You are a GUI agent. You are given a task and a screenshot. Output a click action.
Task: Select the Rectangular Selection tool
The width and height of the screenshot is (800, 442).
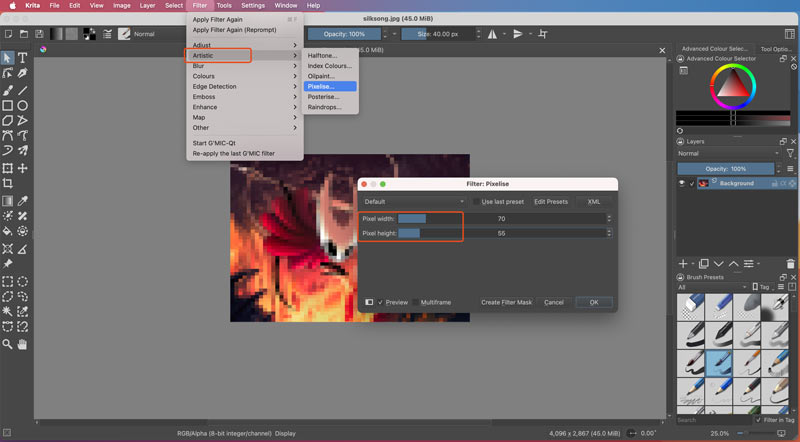click(x=7, y=281)
